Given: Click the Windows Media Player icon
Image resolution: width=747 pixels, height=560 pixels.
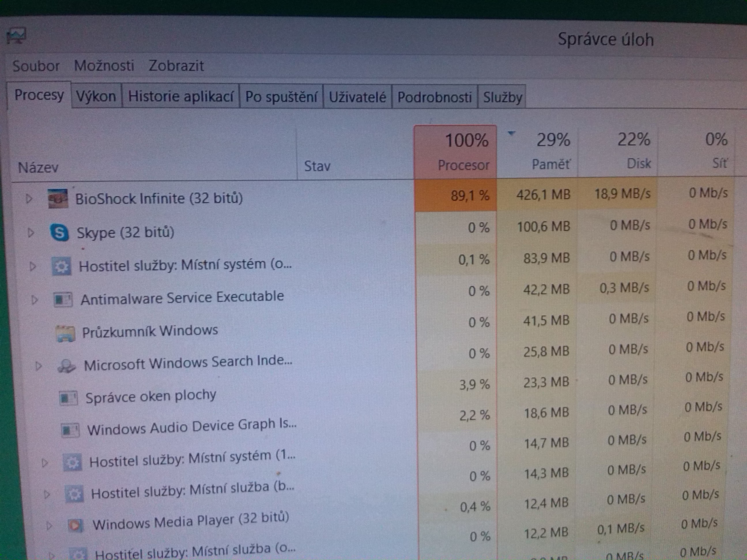Looking at the screenshot, I should (x=75, y=525).
